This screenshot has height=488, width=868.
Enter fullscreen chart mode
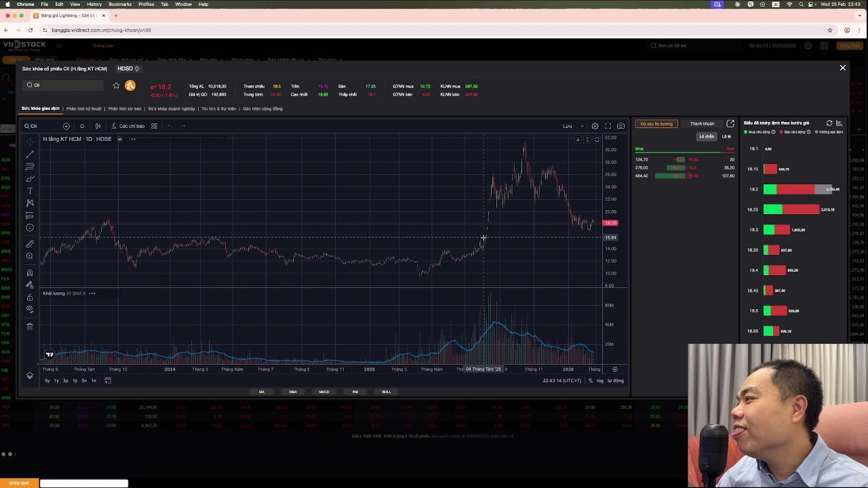point(608,126)
